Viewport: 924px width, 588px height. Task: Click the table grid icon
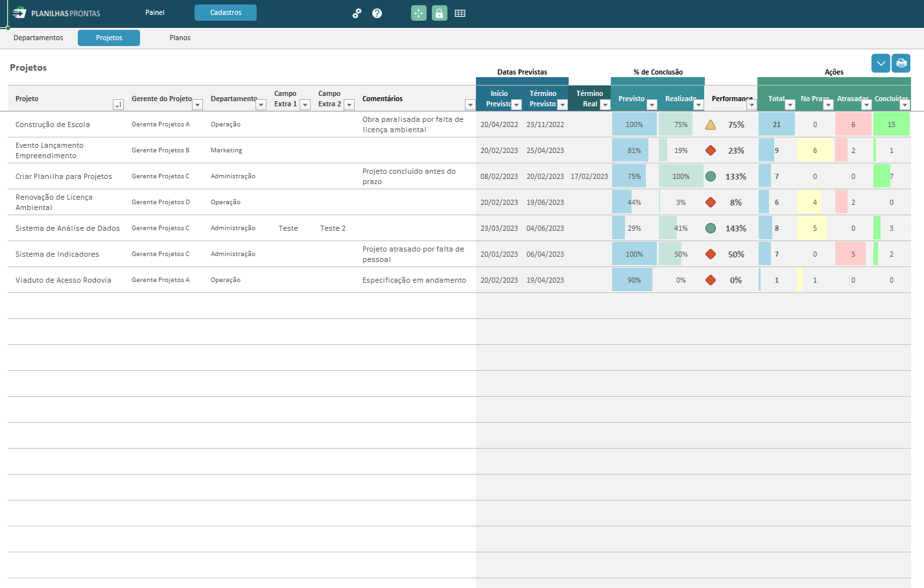(460, 13)
